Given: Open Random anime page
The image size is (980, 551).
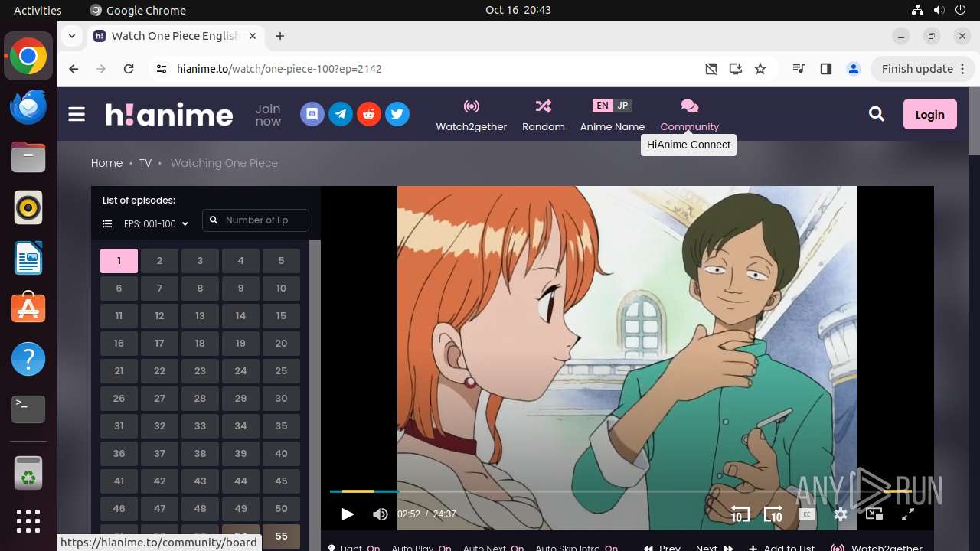Looking at the screenshot, I should tap(544, 115).
